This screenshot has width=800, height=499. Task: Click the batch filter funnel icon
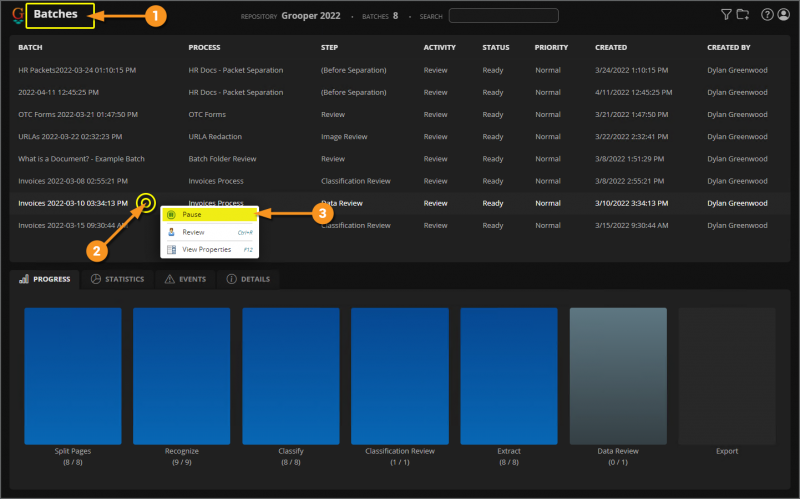(726, 15)
